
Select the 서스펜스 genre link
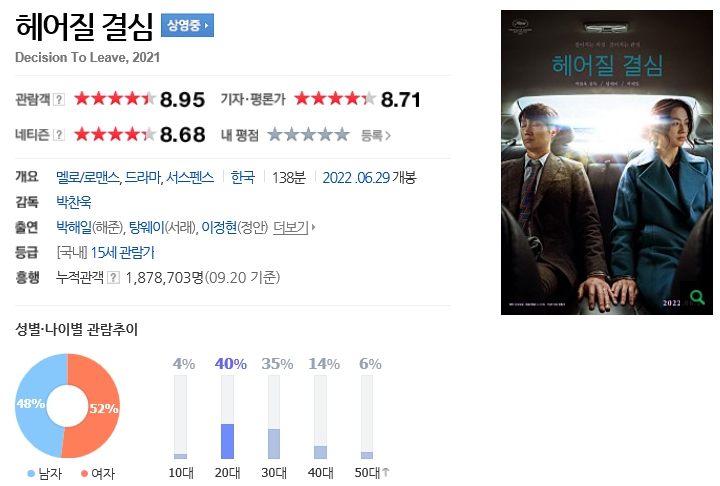(x=190, y=177)
